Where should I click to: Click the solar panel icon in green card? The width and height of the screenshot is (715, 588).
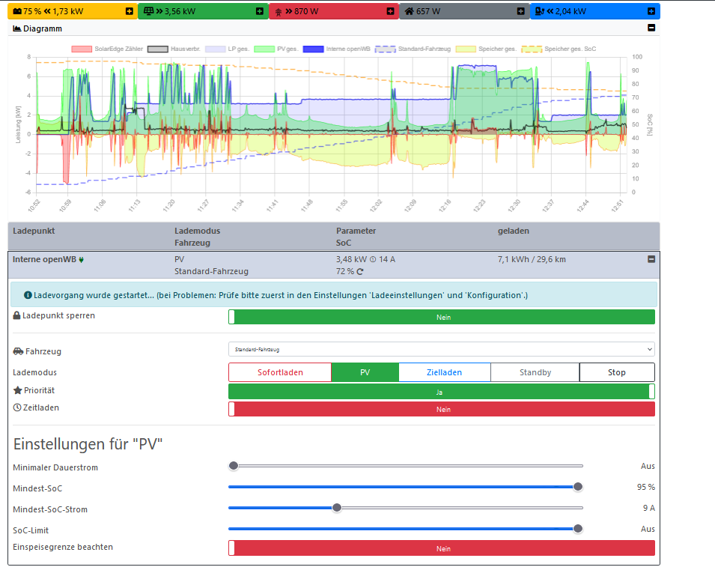149,11
